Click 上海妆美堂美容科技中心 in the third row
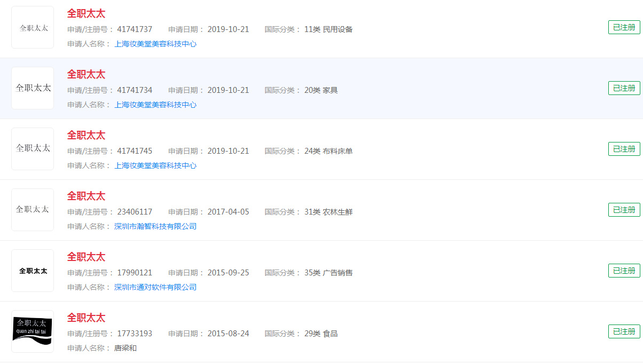Image resolution: width=643 pixels, height=364 pixels. click(x=155, y=165)
